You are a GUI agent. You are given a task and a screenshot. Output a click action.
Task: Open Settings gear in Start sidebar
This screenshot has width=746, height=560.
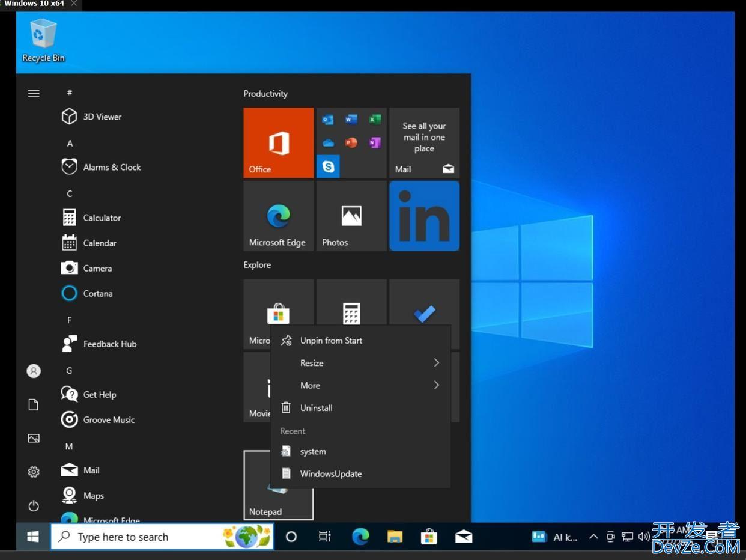[x=34, y=472]
